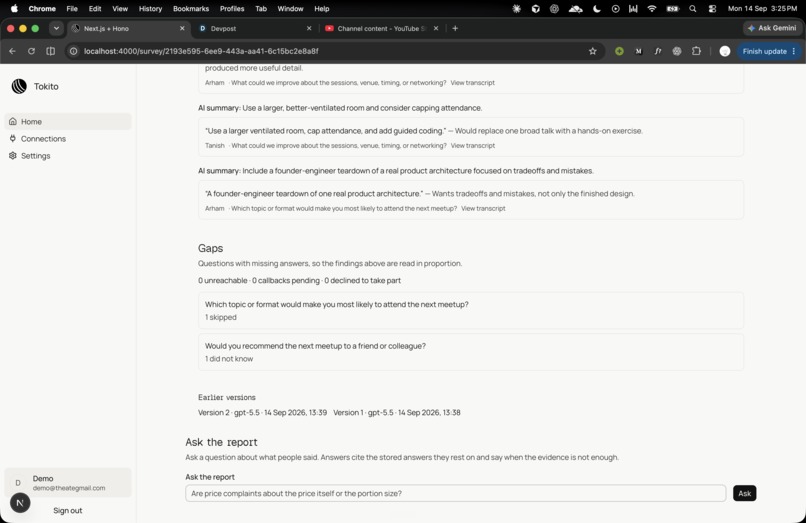Close the Devpost tab
Image resolution: width=806 pixels, height=523 pixels.
coord(309,28)
